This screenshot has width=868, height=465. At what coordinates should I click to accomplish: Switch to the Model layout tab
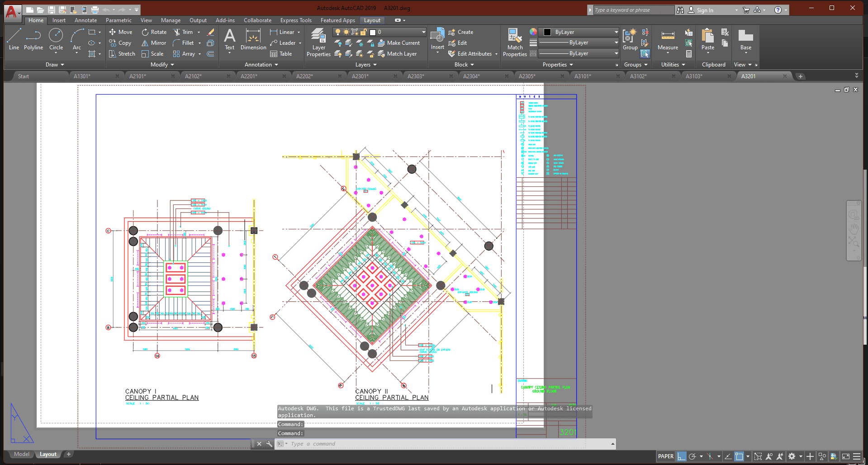[x=21, y=454]
